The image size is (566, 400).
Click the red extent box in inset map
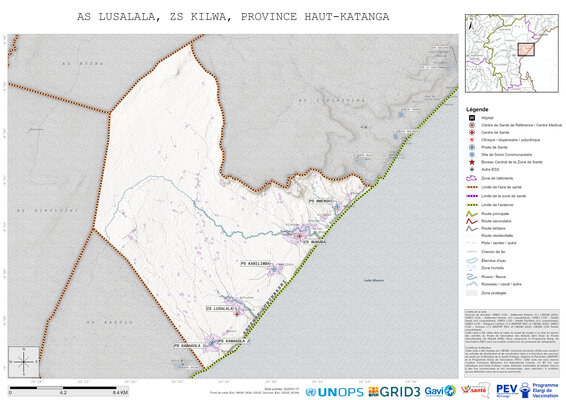coord(526,49)
